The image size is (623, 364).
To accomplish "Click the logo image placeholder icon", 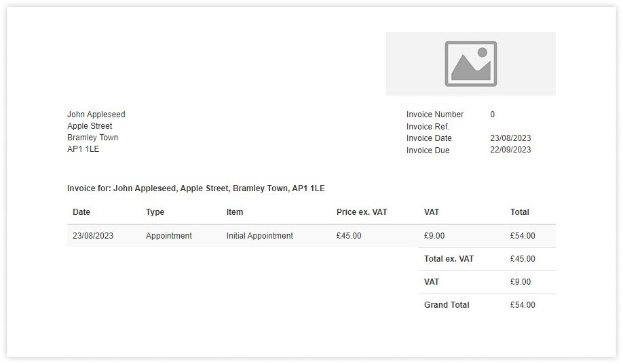I will [x=470, y=64].
